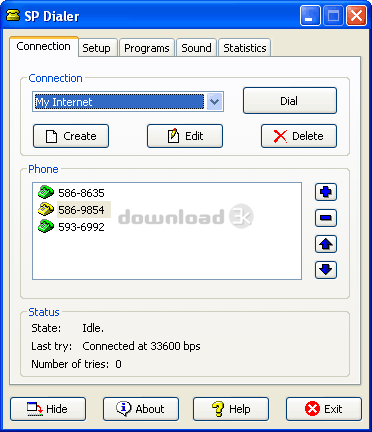This screenshot has height=432, width=372.
Task: Move phone number down with arrow icon
Action: [326, 270]
